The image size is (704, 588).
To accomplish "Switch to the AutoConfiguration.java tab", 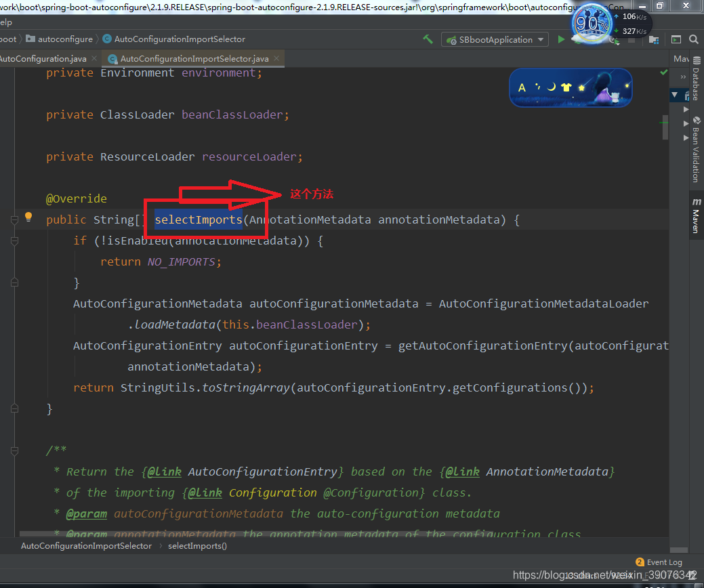I will tap(41, 59).
